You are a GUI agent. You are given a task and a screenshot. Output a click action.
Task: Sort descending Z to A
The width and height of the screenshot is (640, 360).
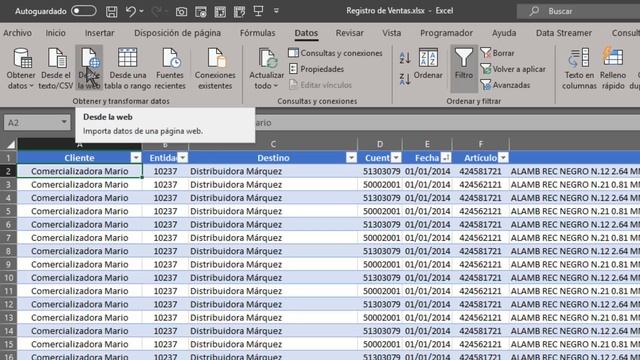(x=404, y=78)
